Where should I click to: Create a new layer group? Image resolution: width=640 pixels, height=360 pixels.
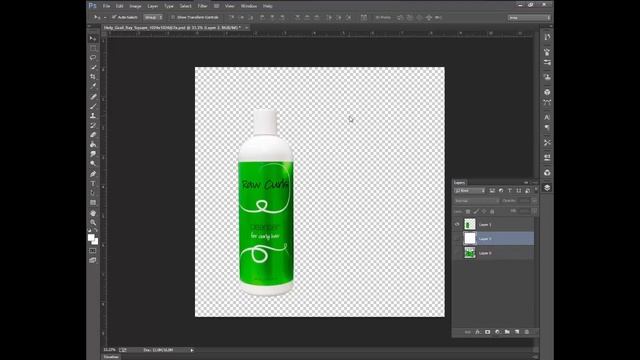point(507,332)
